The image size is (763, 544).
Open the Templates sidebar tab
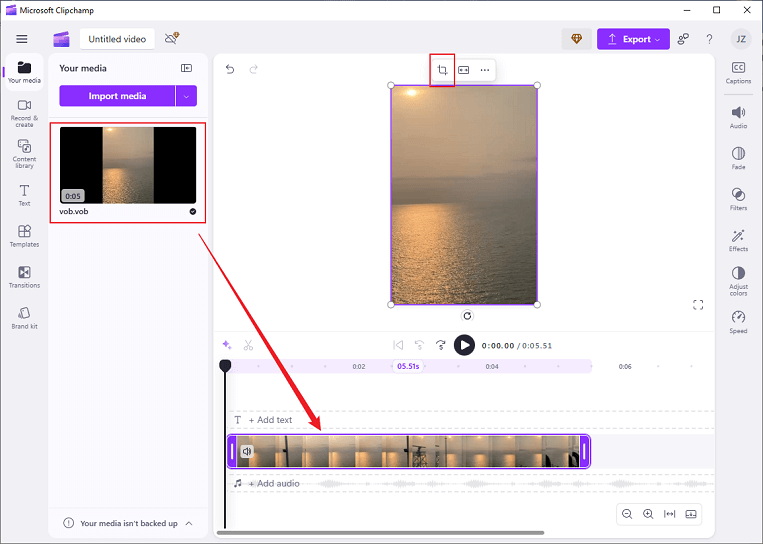click(x=24, y=236)
